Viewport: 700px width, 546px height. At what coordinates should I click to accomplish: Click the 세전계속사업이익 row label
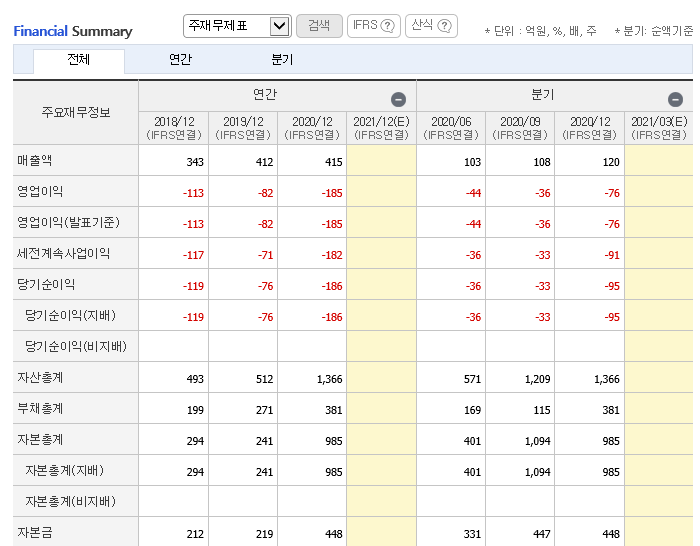63,254
